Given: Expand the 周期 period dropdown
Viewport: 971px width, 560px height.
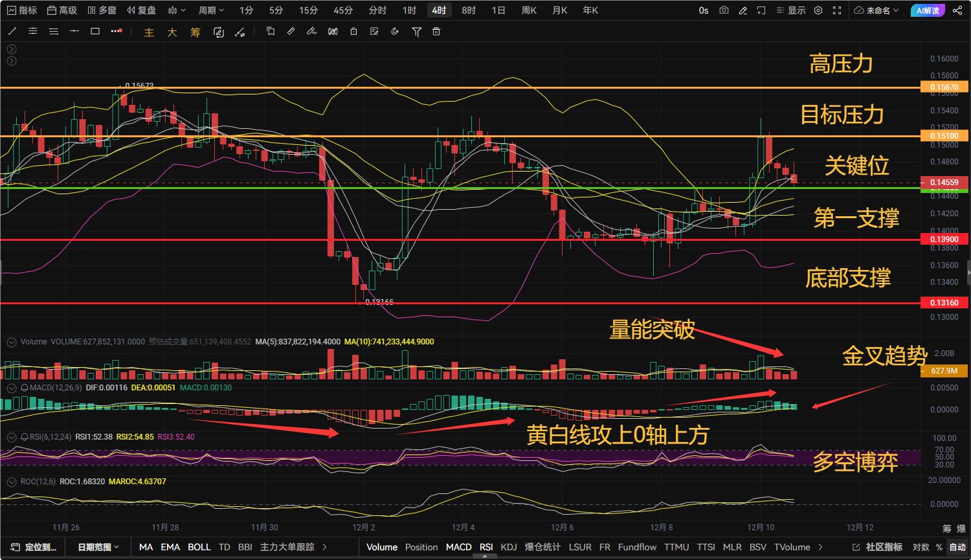Looking at the screenshot, I should click(211, 10).
